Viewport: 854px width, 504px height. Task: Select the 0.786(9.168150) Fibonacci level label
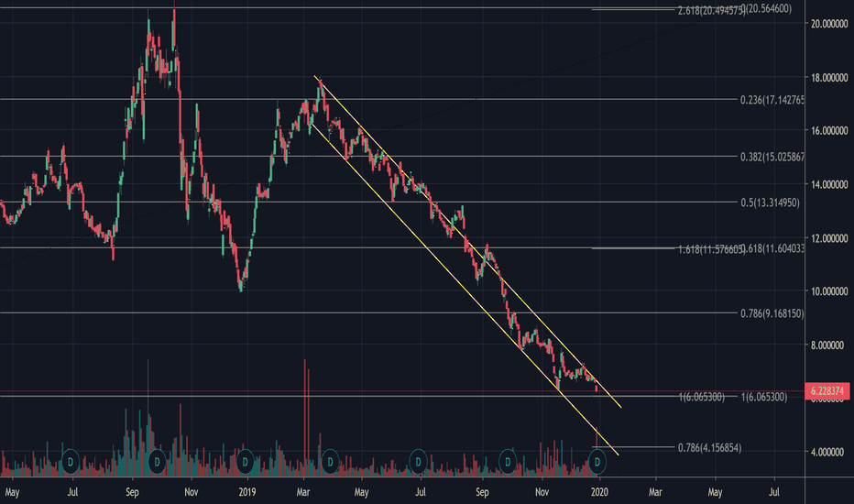[x=772, y=313]
